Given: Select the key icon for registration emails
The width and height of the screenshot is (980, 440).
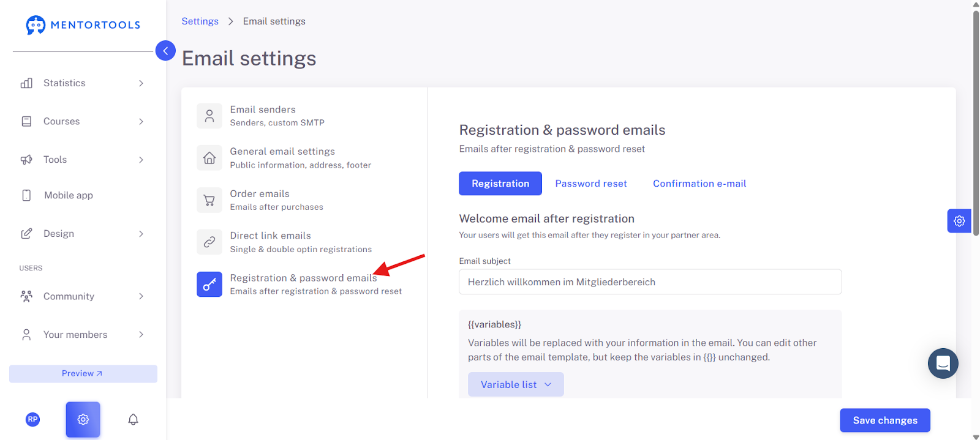Looking at the screenshot, I should point(209,284).
